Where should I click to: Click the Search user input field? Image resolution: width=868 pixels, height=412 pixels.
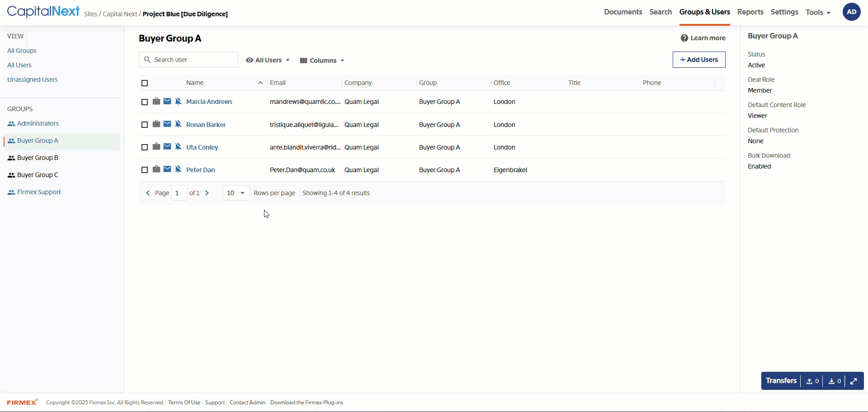[x=189, y=60]
